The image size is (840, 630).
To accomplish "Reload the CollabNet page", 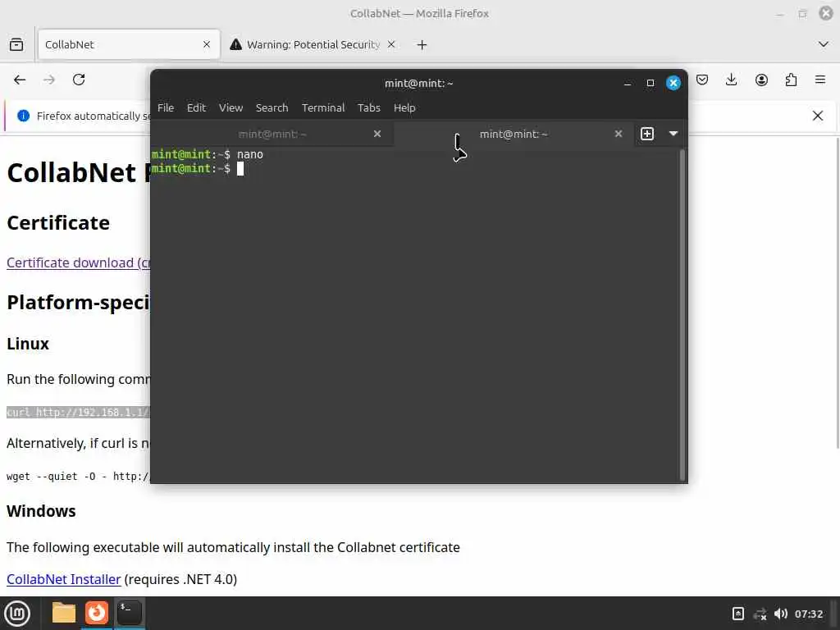I will (79, 80).
